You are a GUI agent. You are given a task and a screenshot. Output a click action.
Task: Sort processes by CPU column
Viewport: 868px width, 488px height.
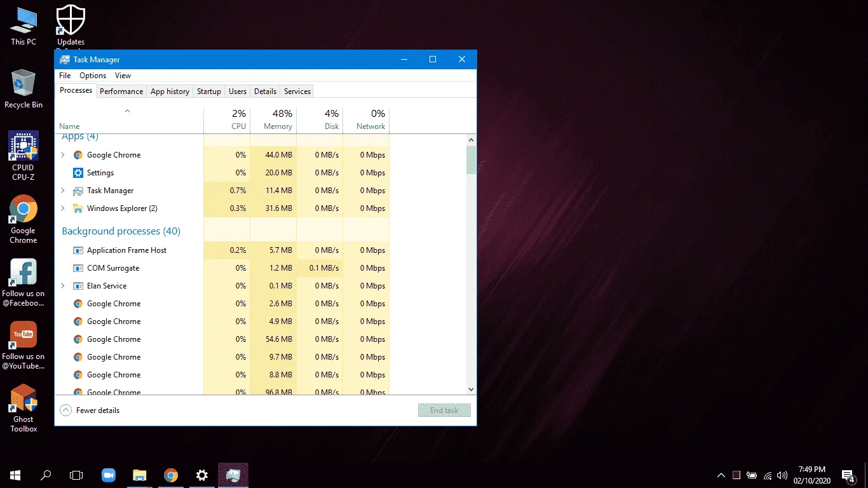227,121
